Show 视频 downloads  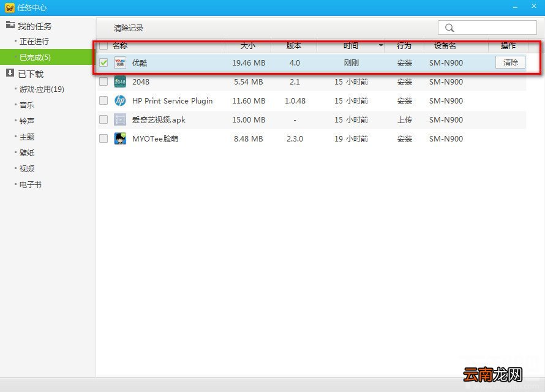click(x=27, y=169)
